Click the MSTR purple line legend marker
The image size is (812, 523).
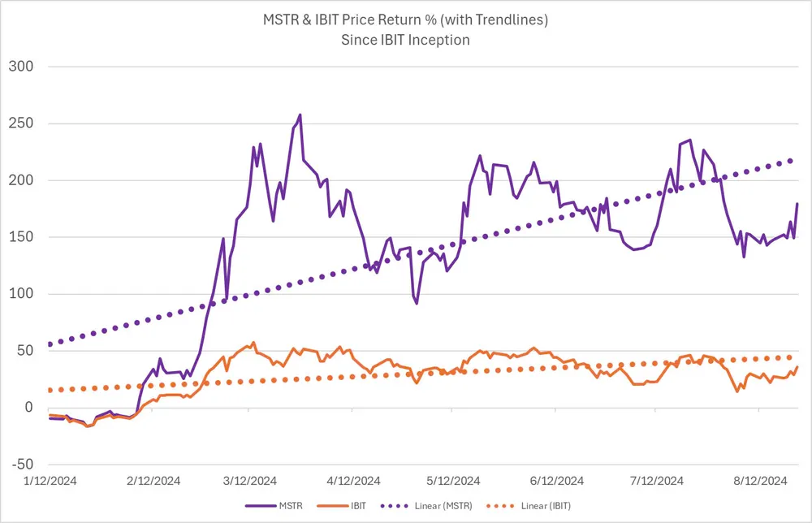click(x=259, y=505)
